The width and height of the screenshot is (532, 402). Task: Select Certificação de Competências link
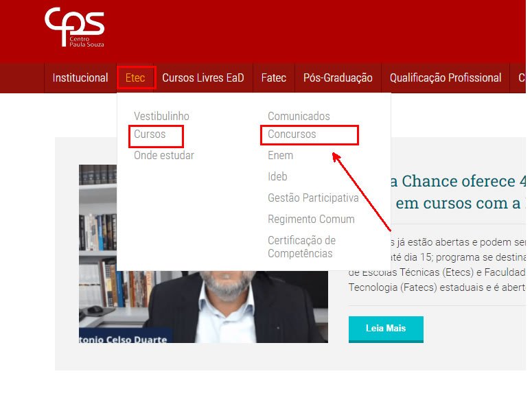point(301,247)
